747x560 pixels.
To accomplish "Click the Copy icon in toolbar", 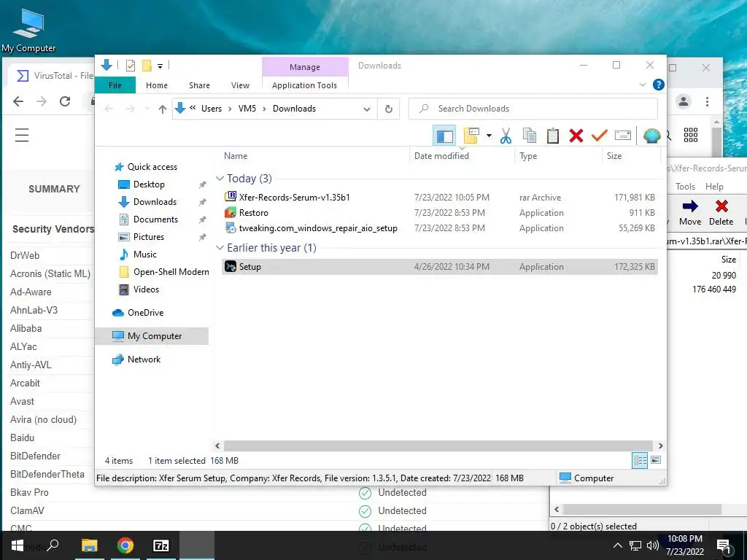I will (530, 136).
